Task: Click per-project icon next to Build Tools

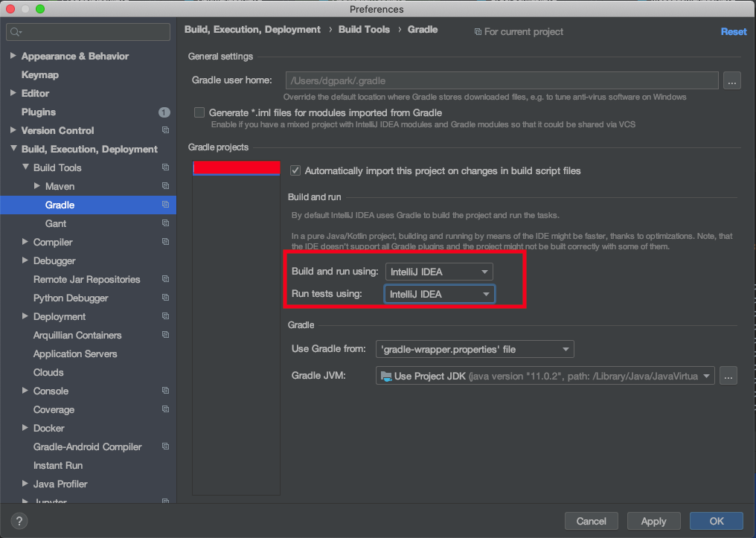Action: (165, 167)
